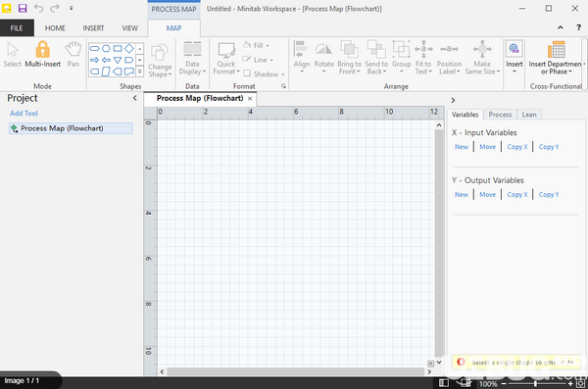This screenshot has width=588, height=389.
Task: Pick the parallelogram data shape in gallery
Action: click(106, 72)
